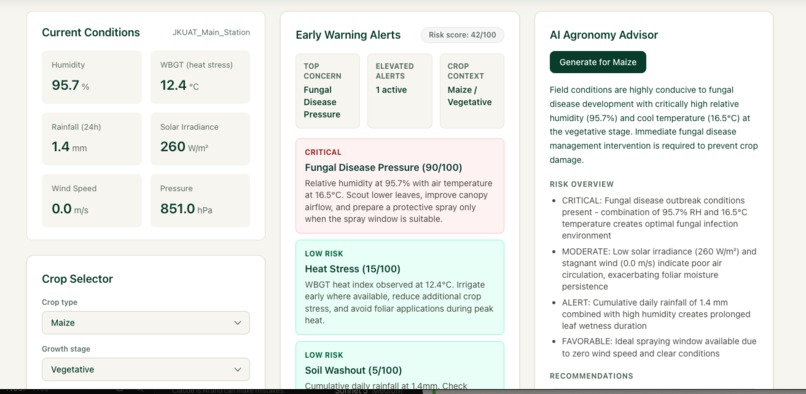Select the Pressure 851.0 hPa tile
Screen dimensions: 806x394
(200, 201)
